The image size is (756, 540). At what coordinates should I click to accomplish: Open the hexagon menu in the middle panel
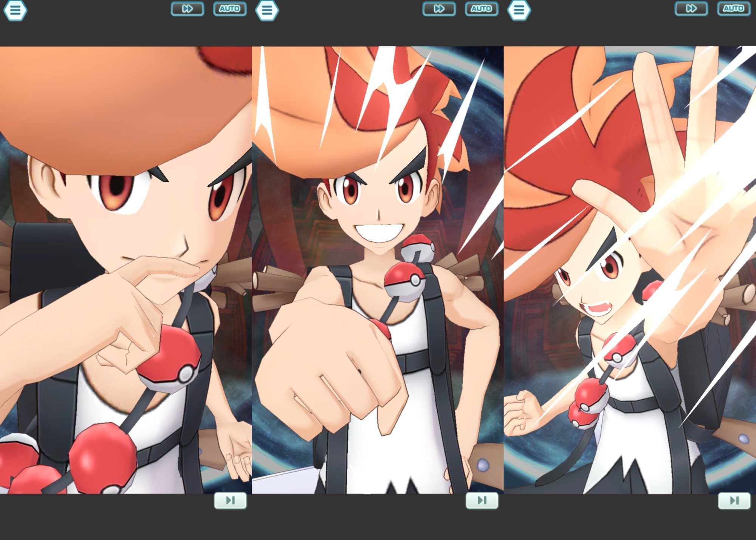tap(267, 10)
